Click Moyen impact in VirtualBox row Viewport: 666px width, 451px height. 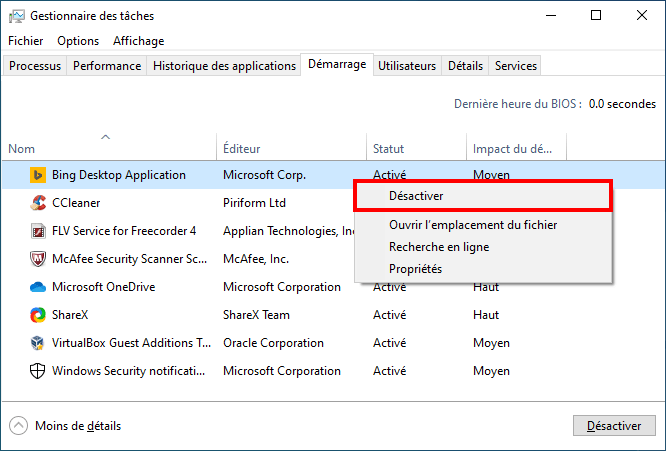[x=491, y=343]
